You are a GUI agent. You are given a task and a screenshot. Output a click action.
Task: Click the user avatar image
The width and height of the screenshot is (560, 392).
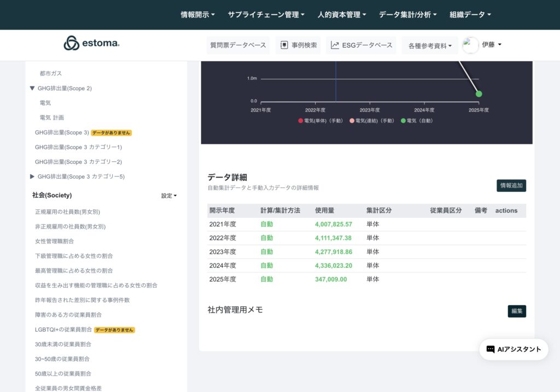470,45
